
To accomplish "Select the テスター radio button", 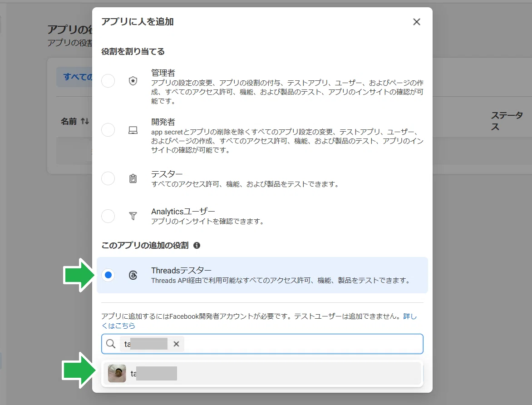I will point(108,178).
